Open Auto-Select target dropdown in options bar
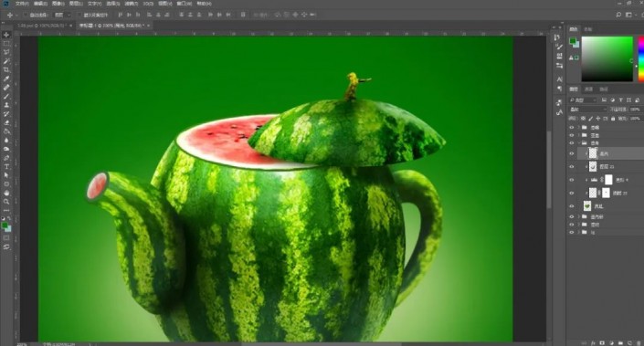 (62, 15)
